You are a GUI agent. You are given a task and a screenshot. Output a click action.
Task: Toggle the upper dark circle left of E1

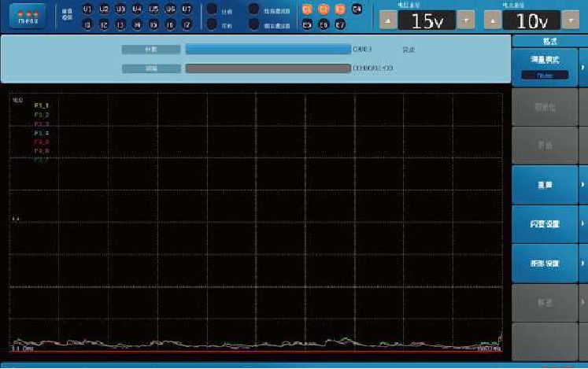[x=254, y=9]
